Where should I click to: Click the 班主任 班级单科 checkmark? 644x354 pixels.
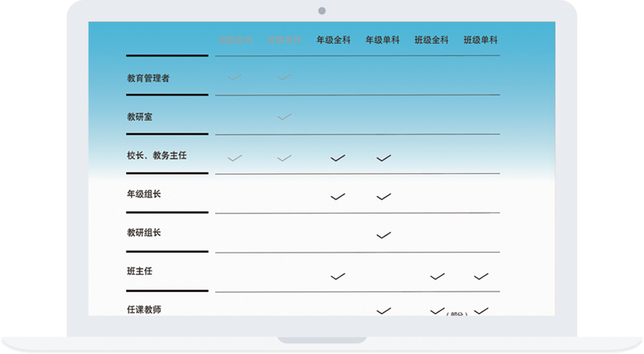(x=481, y=276)
